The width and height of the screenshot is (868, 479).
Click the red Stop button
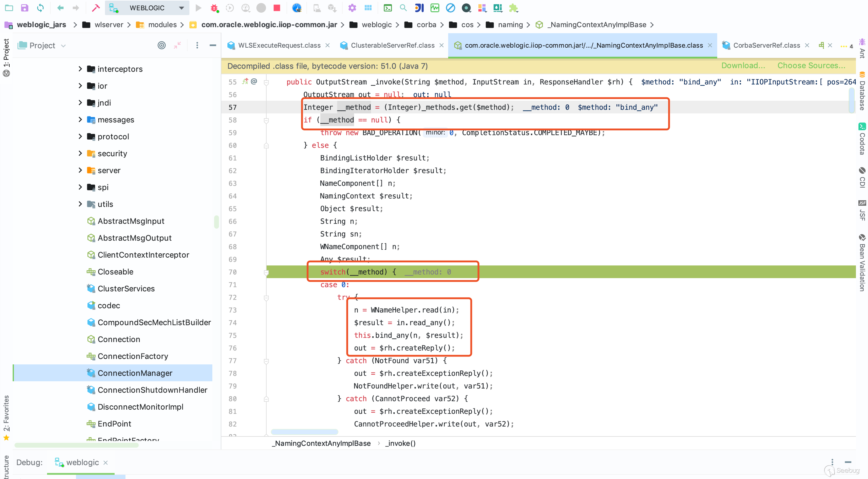click(277, 8)
